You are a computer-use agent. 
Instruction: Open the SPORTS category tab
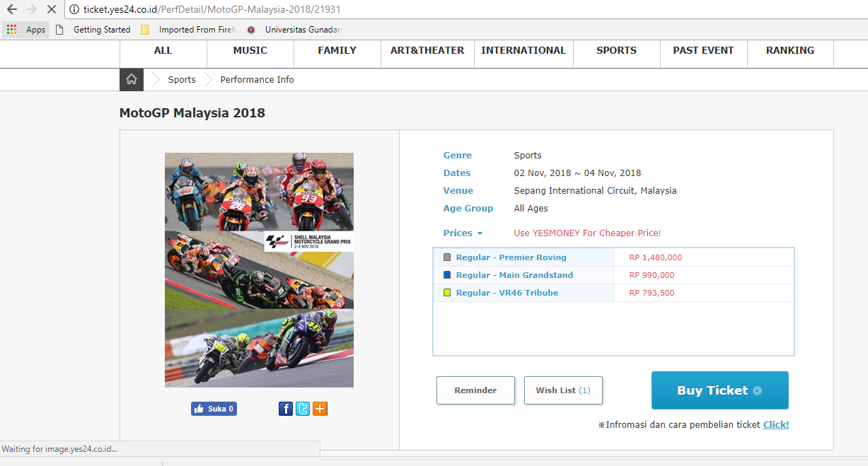(617, 51)
